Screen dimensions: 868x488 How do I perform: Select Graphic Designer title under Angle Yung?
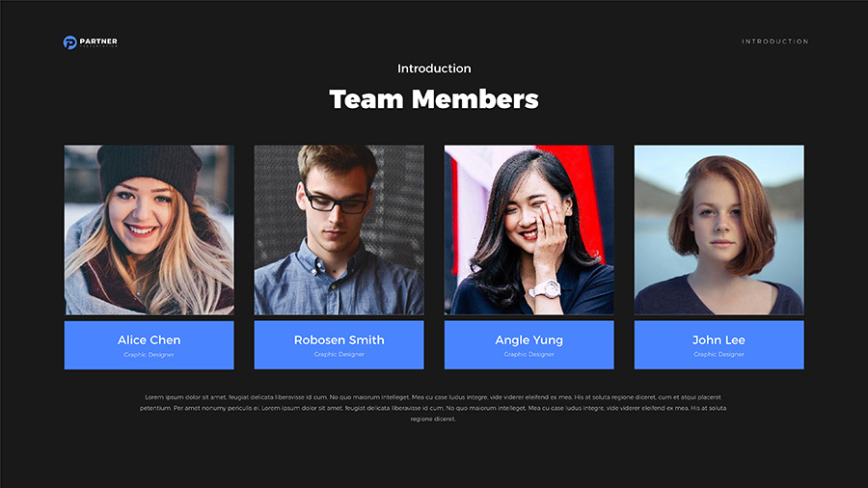pos(529,354)
